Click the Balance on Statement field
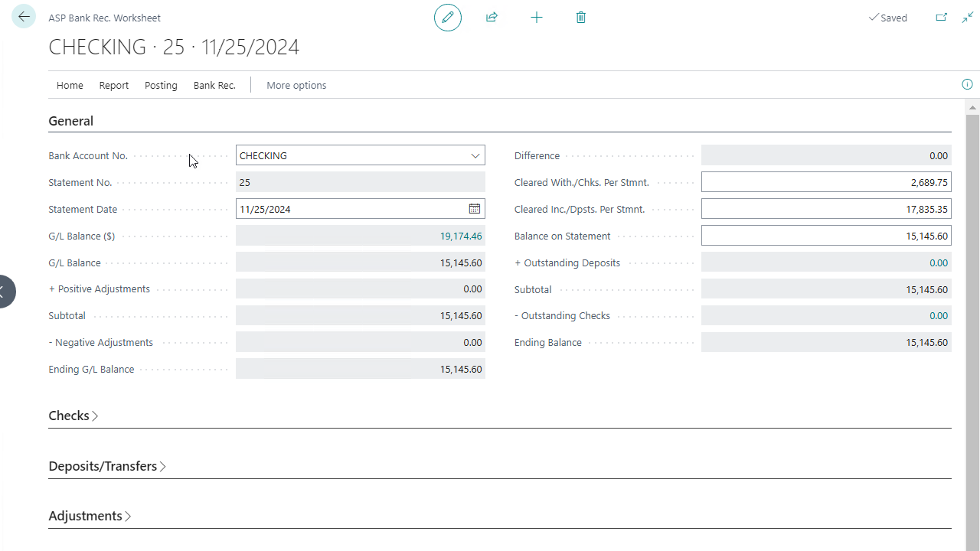 [x=826, y=236]
